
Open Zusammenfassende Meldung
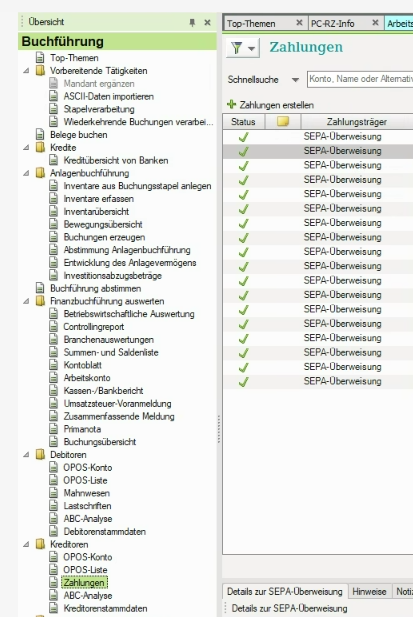point(119,416)
